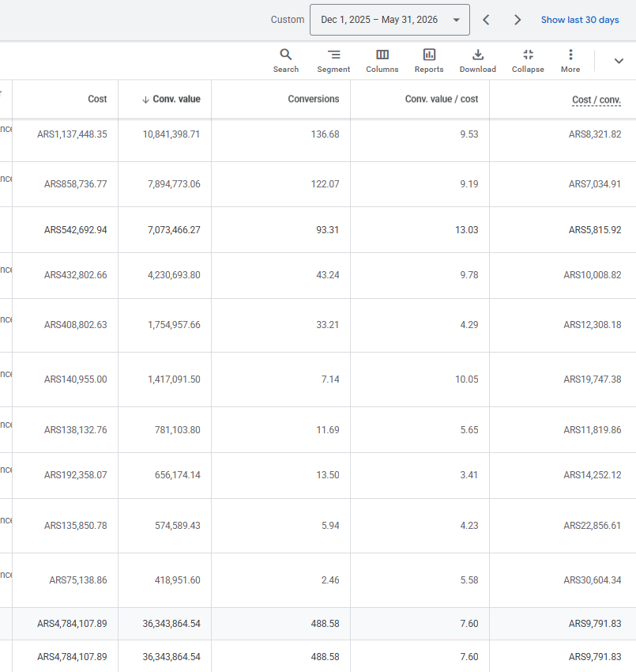Image resolution: width=636 pixels, height=672 pixels.
Task: Select cost cell ARS432,802.66
Action: pyautogui.click(x=75, y=274)
